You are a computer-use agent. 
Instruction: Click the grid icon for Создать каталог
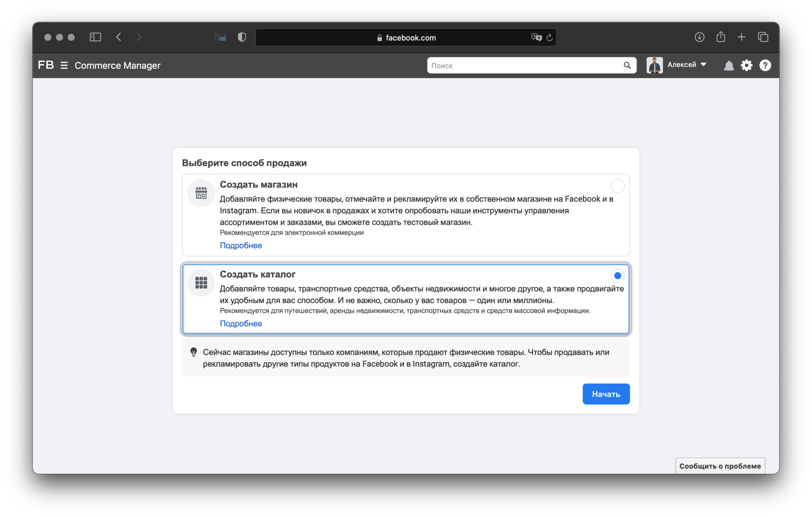pos(201,282)
